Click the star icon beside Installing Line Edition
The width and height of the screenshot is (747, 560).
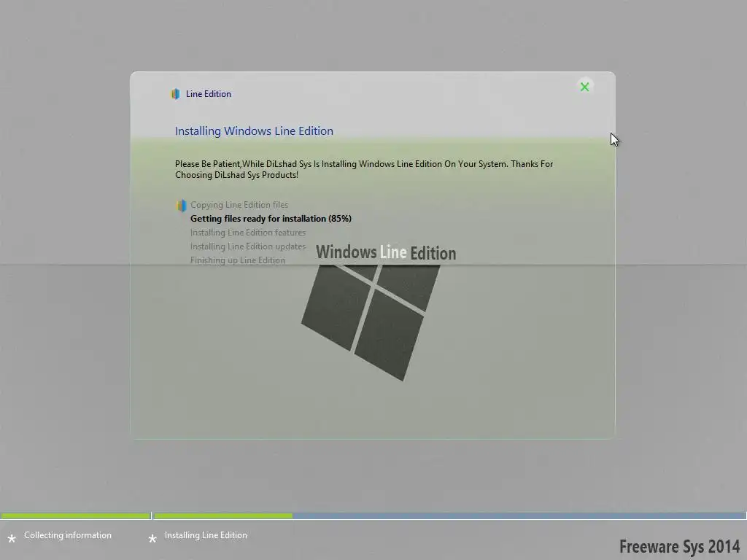click(152, 539)
